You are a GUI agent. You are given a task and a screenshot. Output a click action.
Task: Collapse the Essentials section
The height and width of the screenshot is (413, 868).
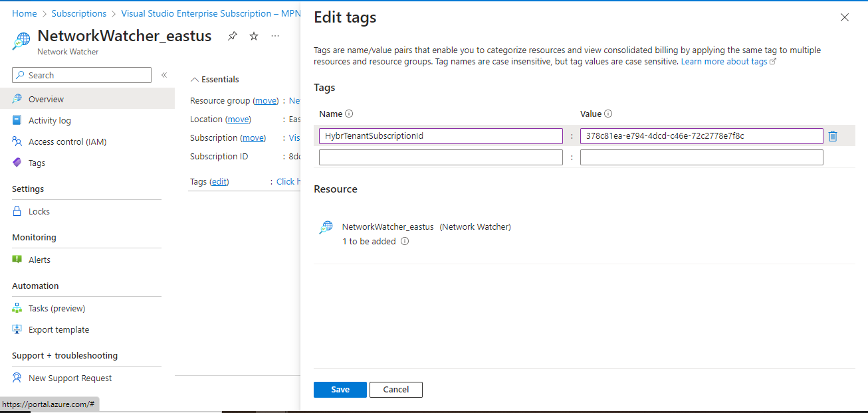click(x=195, y=80)
